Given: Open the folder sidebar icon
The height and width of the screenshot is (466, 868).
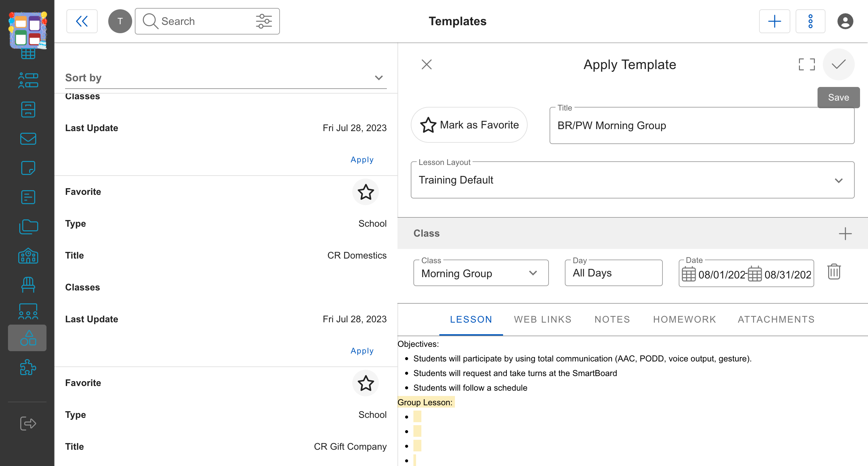Looking at the screenshot, I should pos(28,227).
